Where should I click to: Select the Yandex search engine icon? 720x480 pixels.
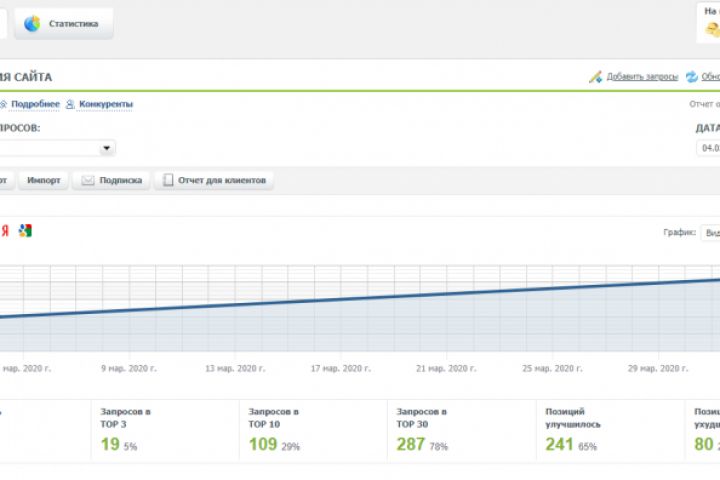coord(5,231)
